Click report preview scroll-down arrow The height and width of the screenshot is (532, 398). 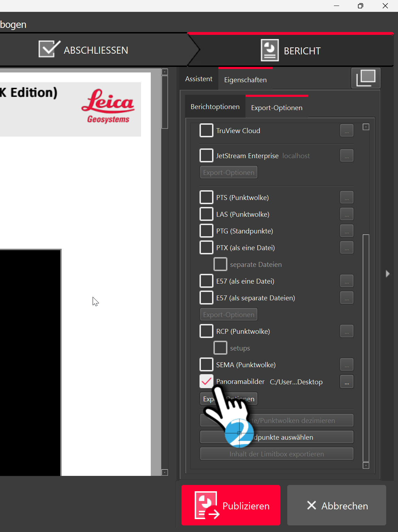tap(165, 472)
